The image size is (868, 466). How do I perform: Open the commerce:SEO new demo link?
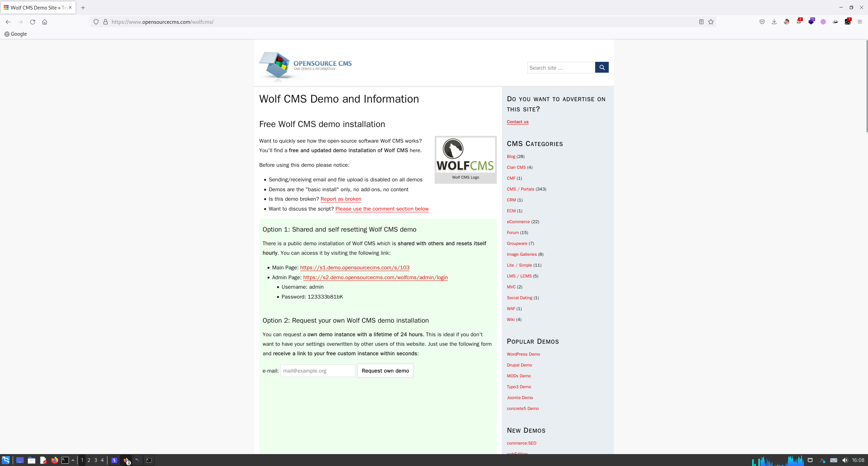(522, 443)
